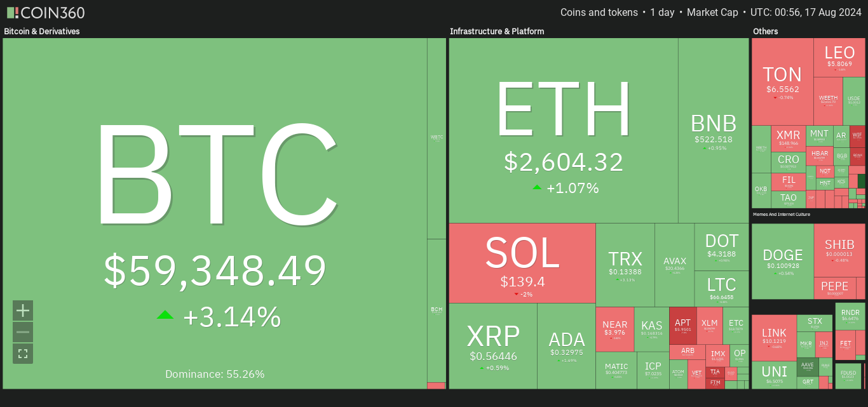Click the BNB tile
The image size is (868, 407).
click(714, 130)
